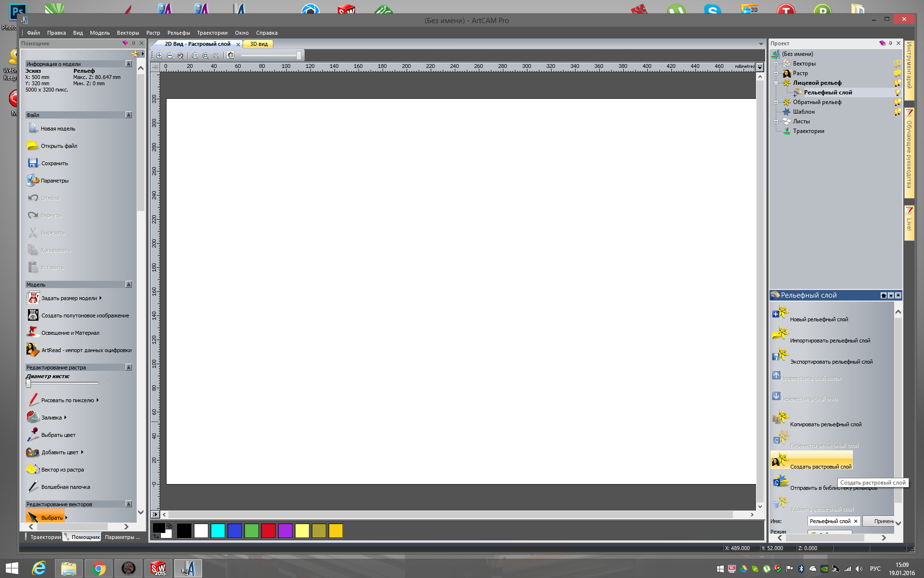The height and width of the screenshot is (578, 924).
Task: Click the Open File folder icon
Action: pyautogui.click(x=33, y=145)
